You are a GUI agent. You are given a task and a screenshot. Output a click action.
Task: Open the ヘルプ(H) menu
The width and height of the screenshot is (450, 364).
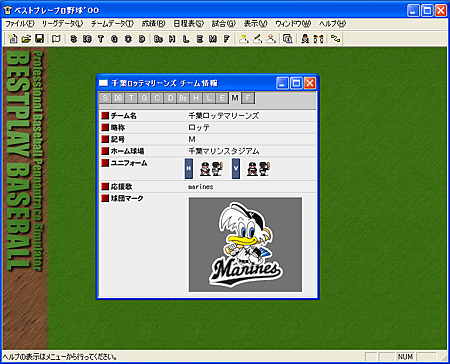332,24
